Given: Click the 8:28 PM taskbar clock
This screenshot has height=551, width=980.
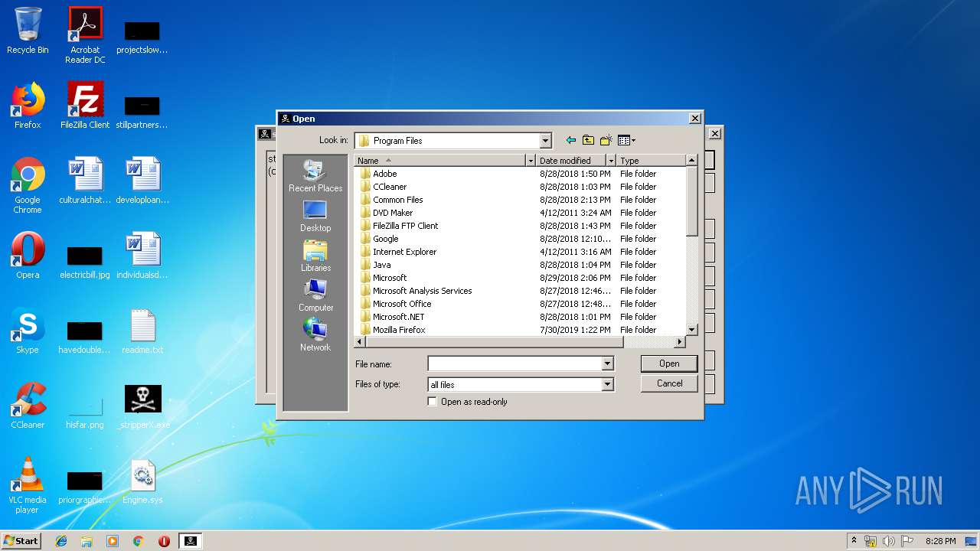Looking at the screenshot, I should (x=940, y=541).
